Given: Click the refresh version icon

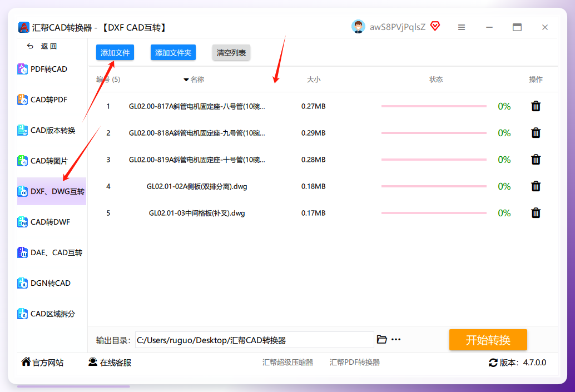Looking at the screenshot, I should 493,363.
